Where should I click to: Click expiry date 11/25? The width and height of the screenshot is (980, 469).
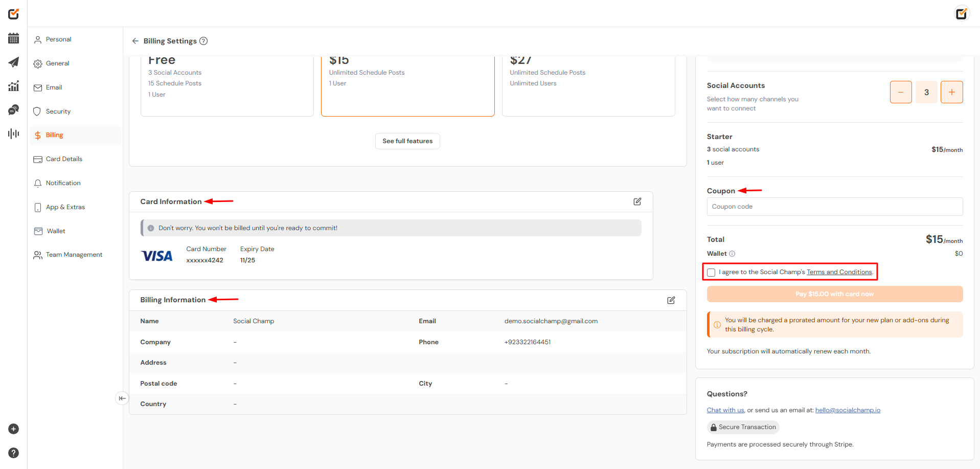(247, 260)
